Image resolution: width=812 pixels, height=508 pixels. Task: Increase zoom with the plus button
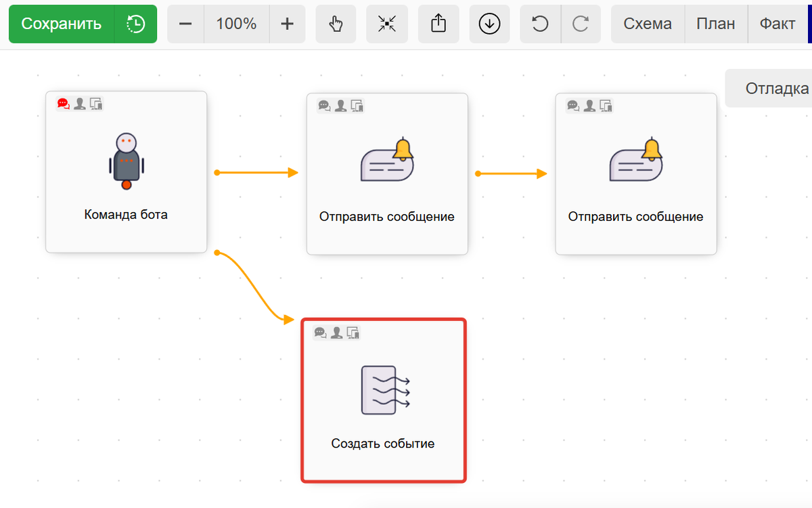[287, 24]
